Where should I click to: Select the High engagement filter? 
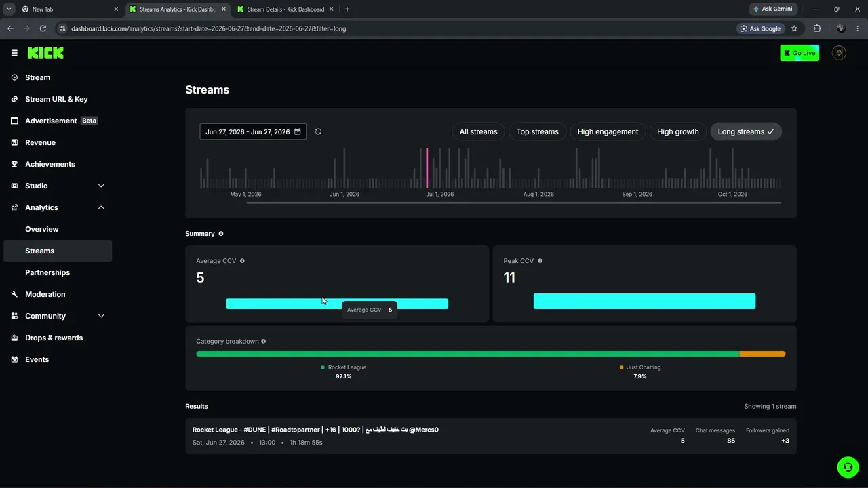(608, 131)
